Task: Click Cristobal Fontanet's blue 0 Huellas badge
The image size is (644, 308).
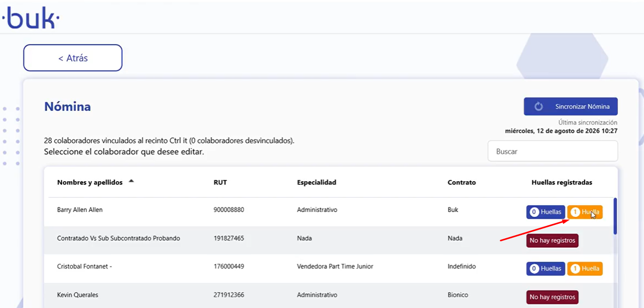Action: 545,268
